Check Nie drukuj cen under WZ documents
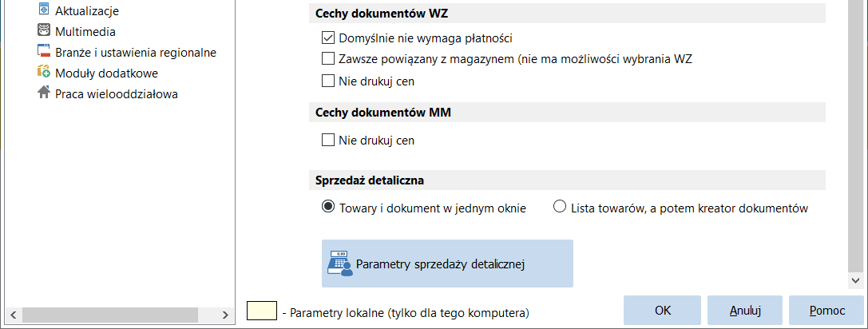Screen dimensions: 868x329 tap(327, 81)
